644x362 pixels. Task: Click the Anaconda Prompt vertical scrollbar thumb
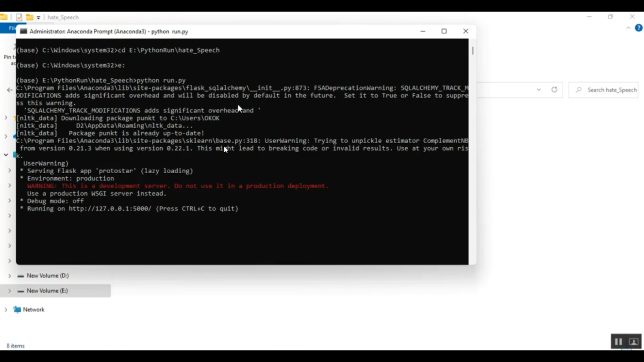473,51
